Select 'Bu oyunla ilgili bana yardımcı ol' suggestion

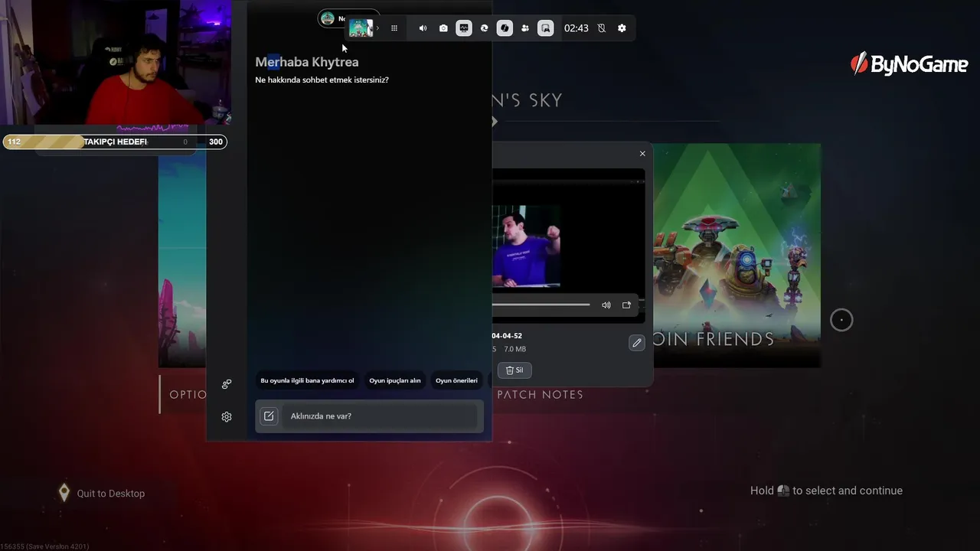pyautogui.click(x=307, y=380)
